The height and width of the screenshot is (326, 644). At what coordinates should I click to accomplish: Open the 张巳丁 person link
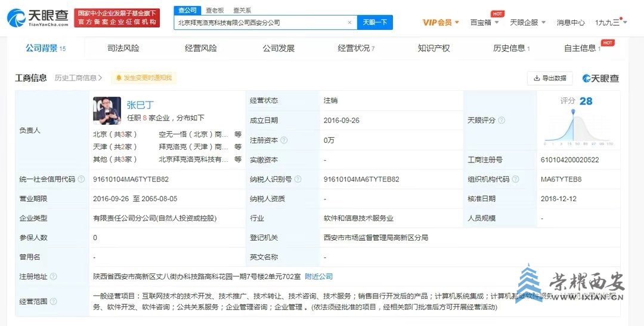point(140,105)
